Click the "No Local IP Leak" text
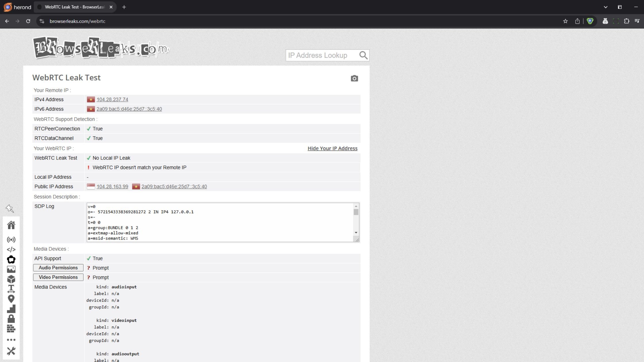The width and height of the screenshot is (644, 362). [x=111, y=158]
